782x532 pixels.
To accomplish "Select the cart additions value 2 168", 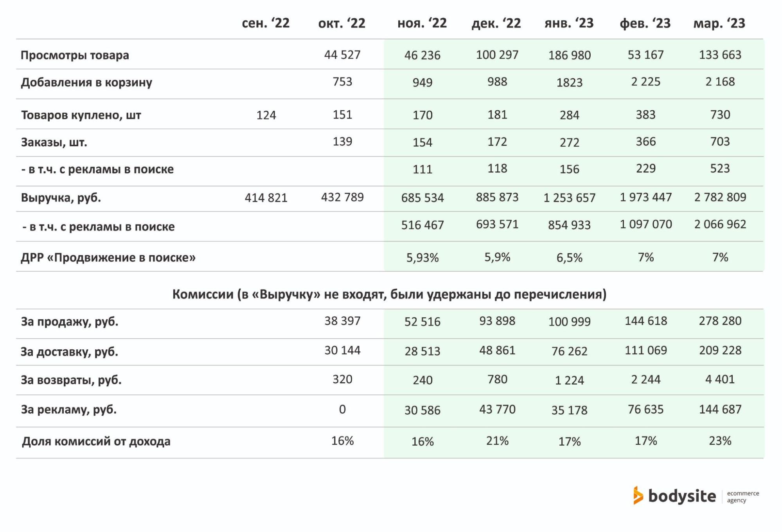I will [720, 81].
